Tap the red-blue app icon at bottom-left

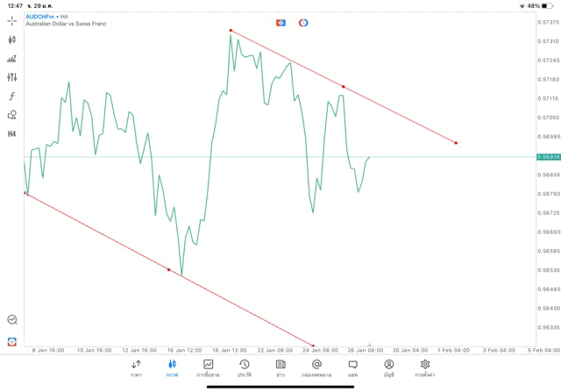point(12,341)
